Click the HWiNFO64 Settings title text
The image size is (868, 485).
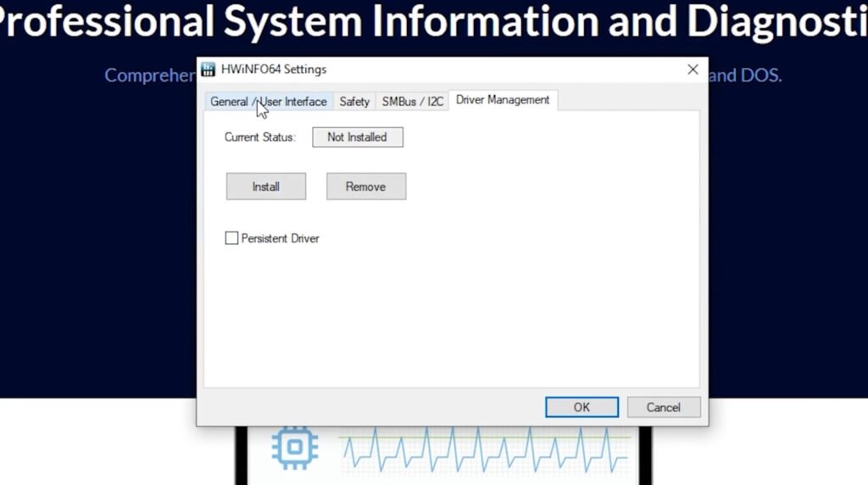click(x=274, y=70)
